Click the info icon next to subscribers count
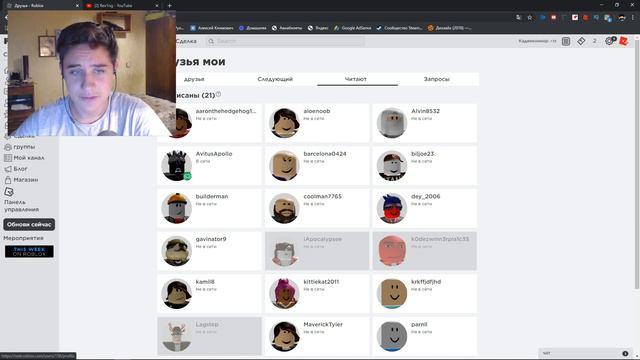The width and height of the screenshot is (640, 360). 218,94
